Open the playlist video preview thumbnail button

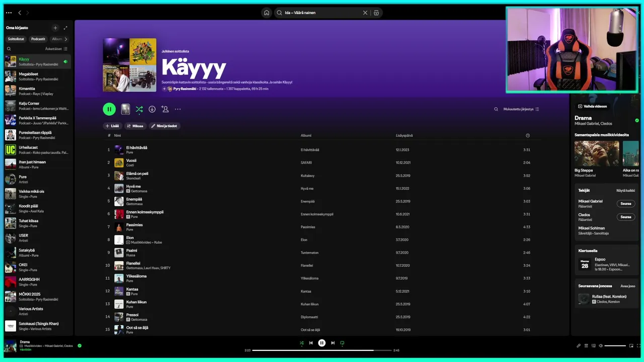126,109
